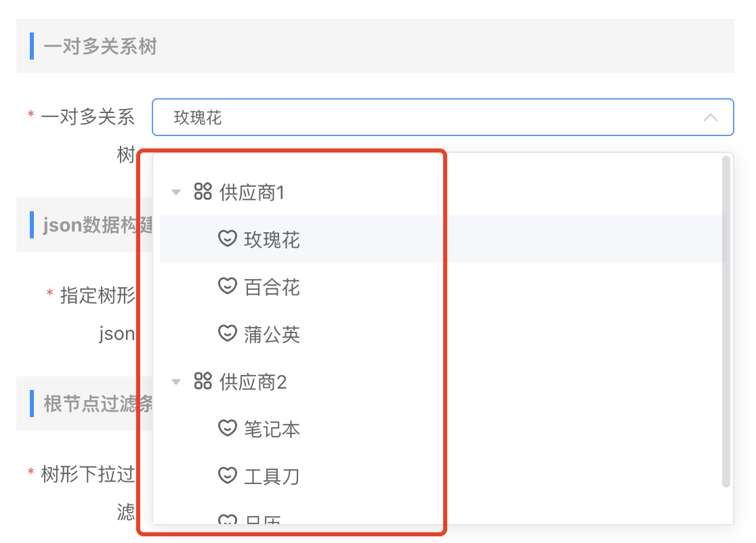Click the heart icon next to 笔记本

tap(228, 428)
